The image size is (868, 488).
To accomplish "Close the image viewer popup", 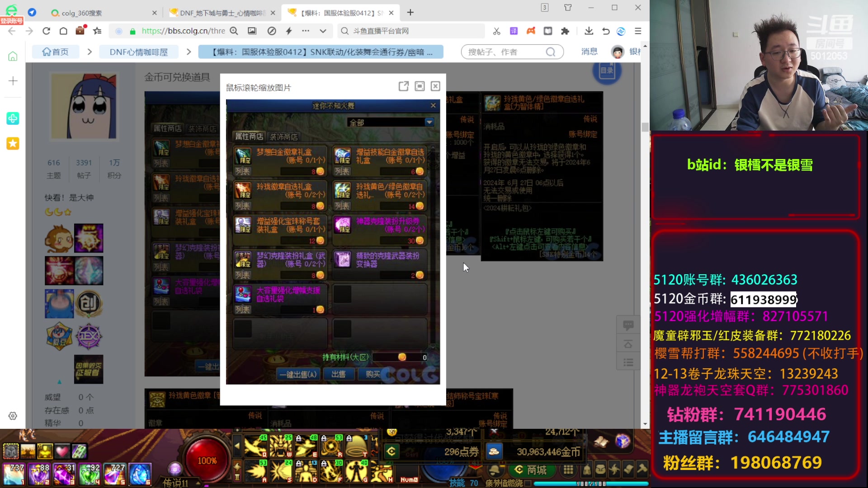I will coord(435,86).
